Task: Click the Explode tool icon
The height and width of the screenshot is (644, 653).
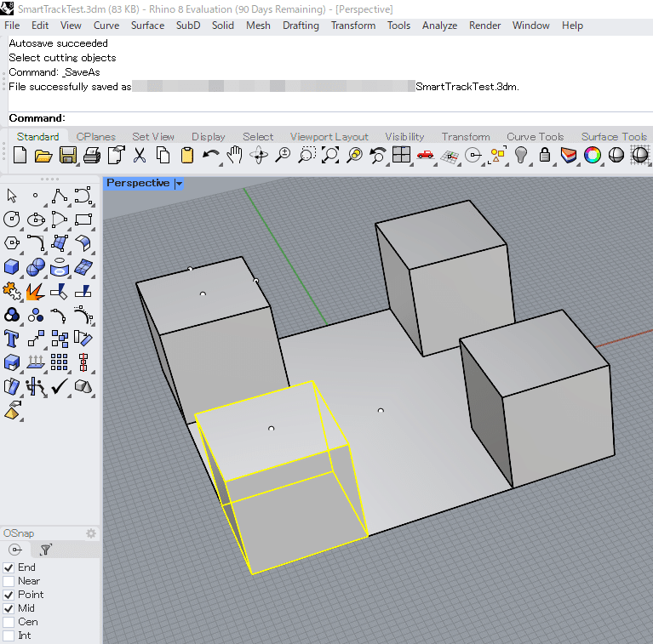Action: 35,292
